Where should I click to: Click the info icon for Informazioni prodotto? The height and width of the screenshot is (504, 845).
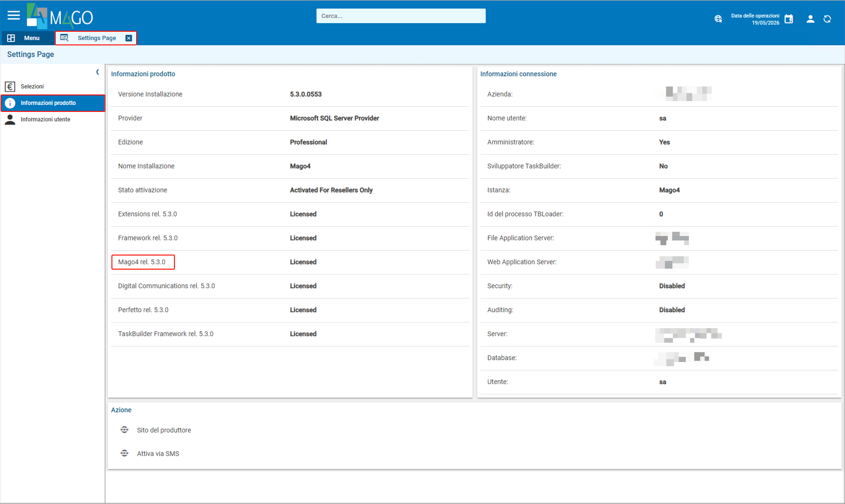(x=10, y=103)
